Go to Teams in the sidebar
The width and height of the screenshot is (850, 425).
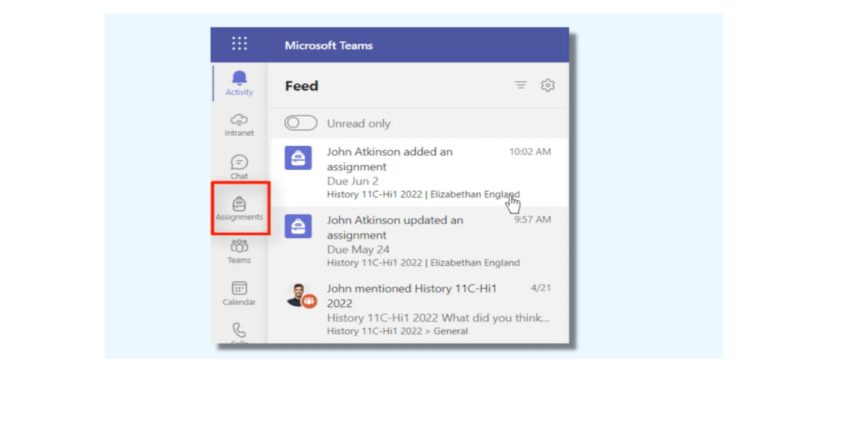(x=239, y=252)
